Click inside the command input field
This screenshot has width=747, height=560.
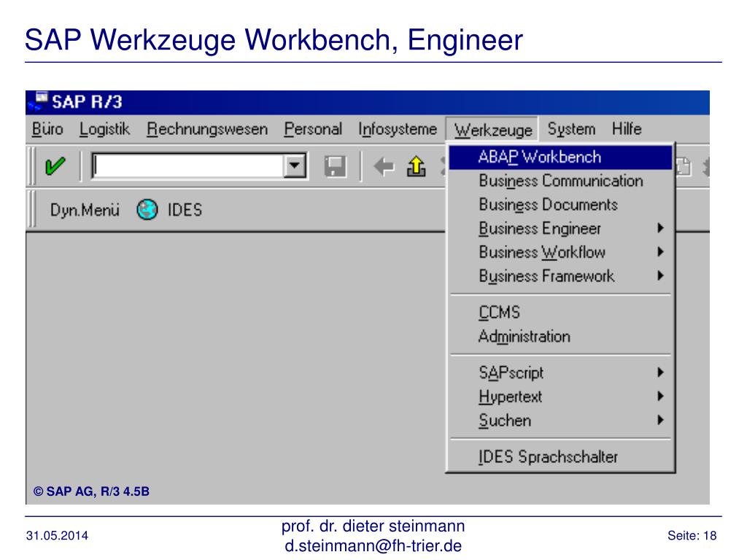click(188, 166)
